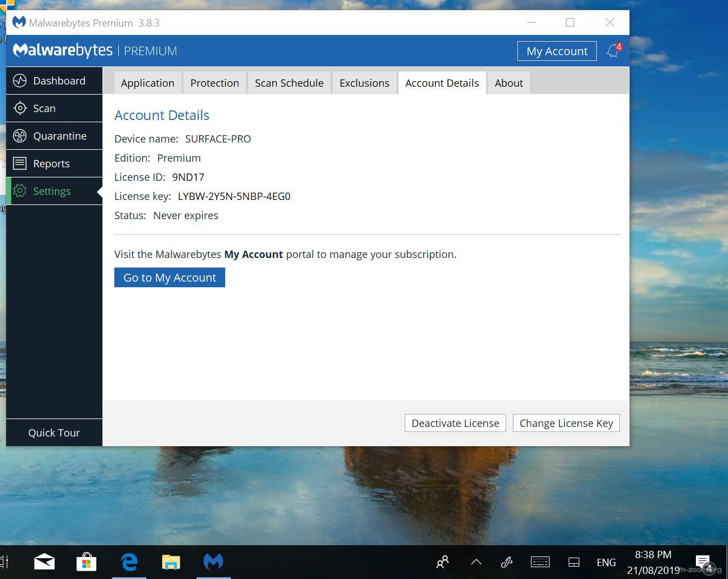Image resolution: width=728 pixels, height=579 pixels.
Task: Switch to the Protection tab
Action: [215, 83]
